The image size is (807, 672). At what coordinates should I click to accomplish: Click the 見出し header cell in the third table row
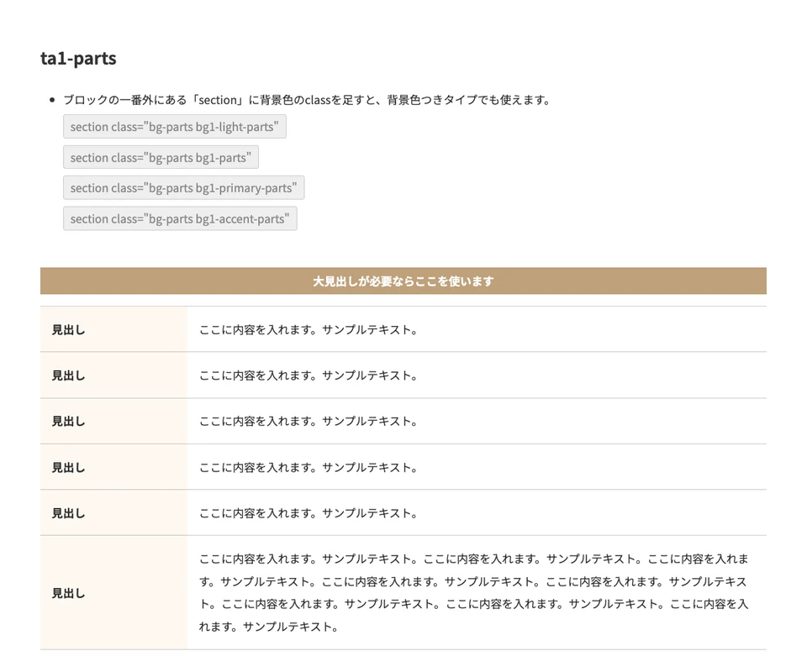pos(69,422)
